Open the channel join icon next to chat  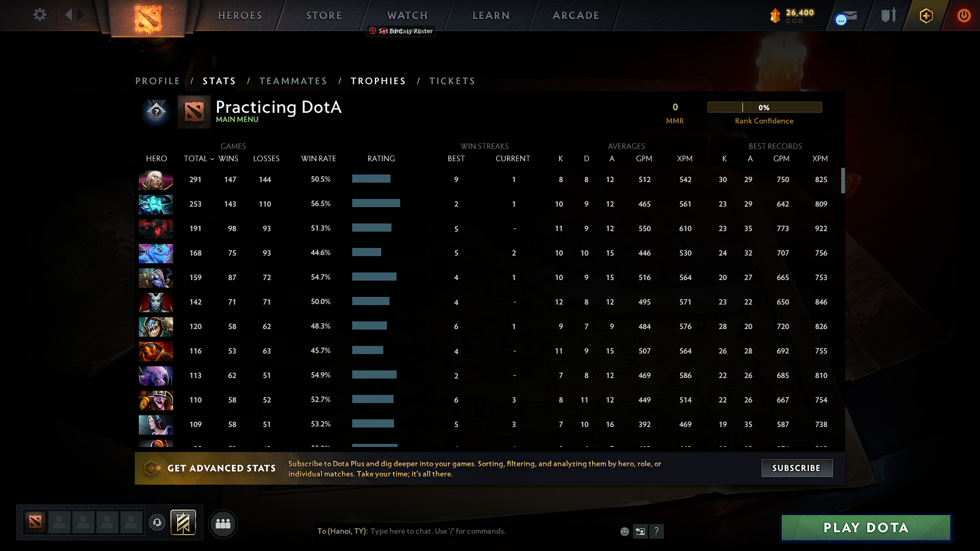click(640, 531)
